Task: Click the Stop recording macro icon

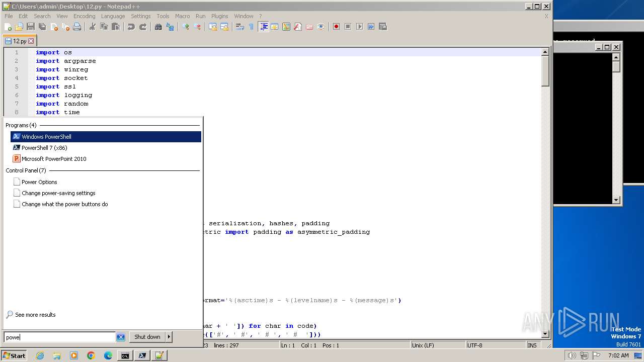Action: click(x=348, y=27)
